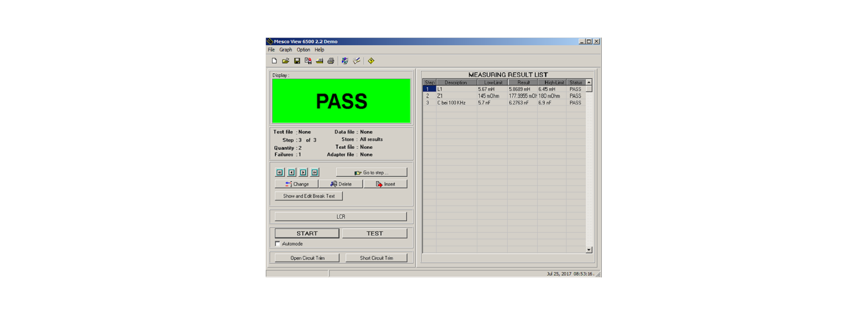The width and height of the screenshot is (868, 315).
Task: Click the Save floppy disk icon
Action: [x=297, y=61]
